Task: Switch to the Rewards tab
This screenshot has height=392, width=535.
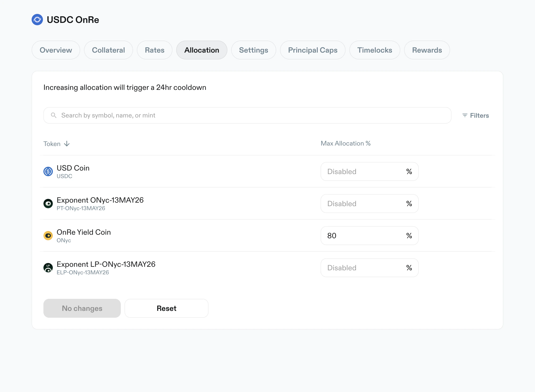Action: tap(427, 50)
